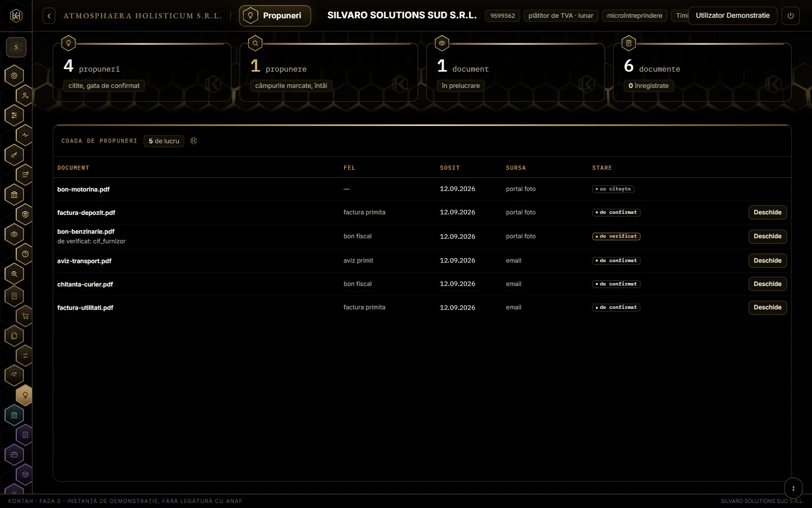This screenshot has width=812, height=508.
Task: Click the Utilizator Demonstratie user button
Action: [733, 16]
